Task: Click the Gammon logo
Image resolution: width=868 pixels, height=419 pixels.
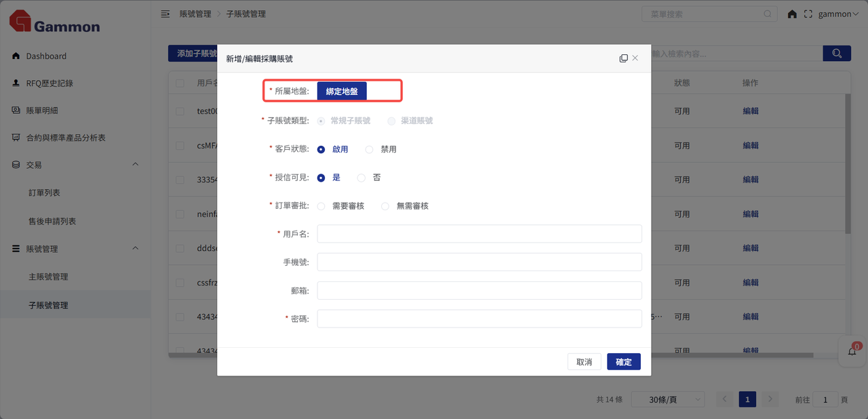Action: click(x=54, y=22)
